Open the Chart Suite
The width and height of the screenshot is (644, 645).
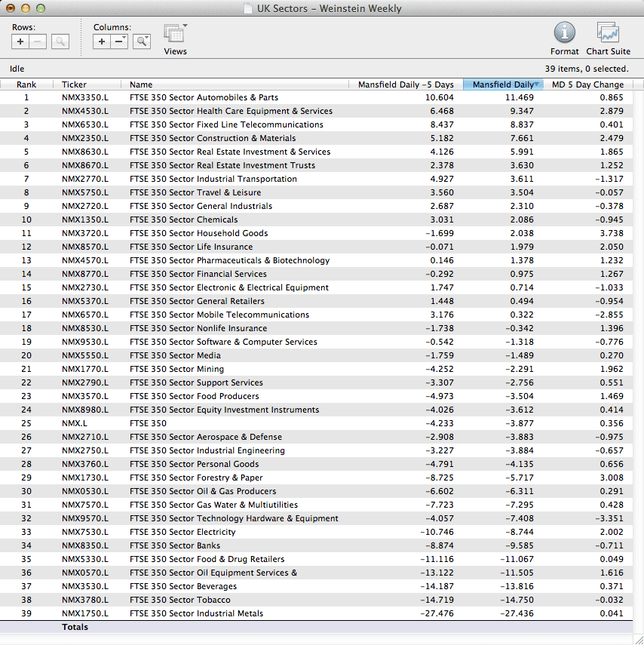coord(608,34)
